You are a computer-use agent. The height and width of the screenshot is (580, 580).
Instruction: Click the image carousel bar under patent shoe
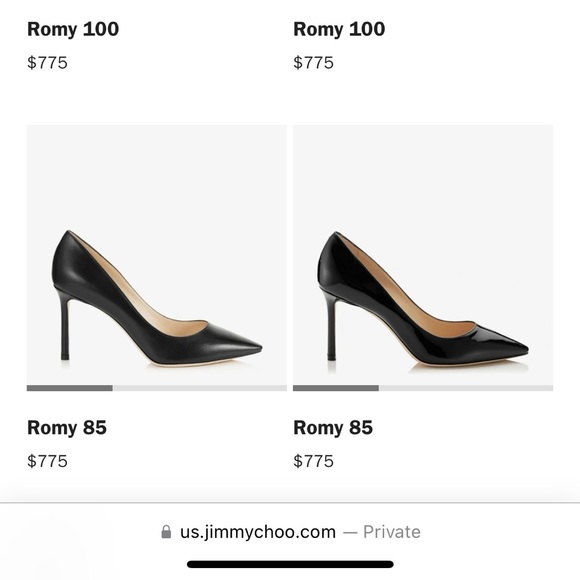423,388
